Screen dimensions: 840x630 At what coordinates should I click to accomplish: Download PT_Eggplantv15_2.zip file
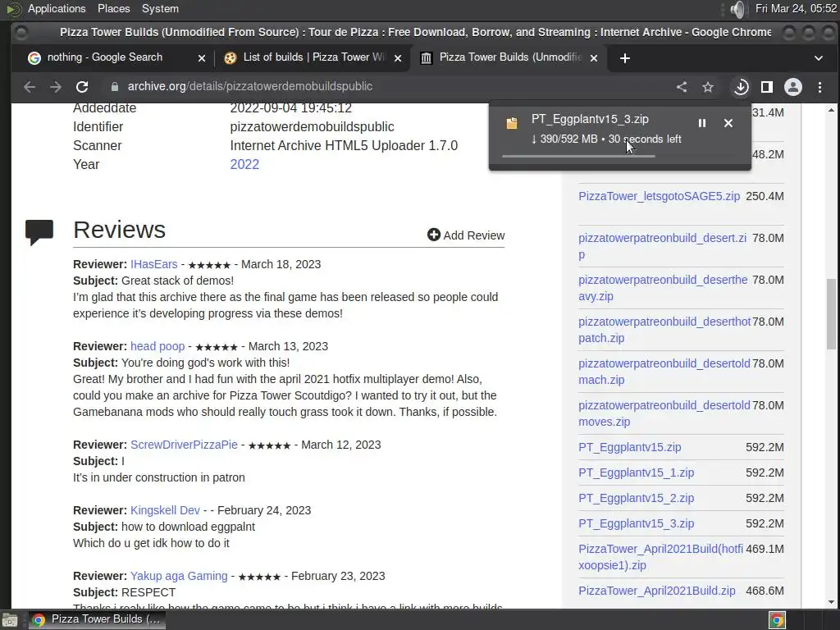pyautogui.click(x=636, y=498)
